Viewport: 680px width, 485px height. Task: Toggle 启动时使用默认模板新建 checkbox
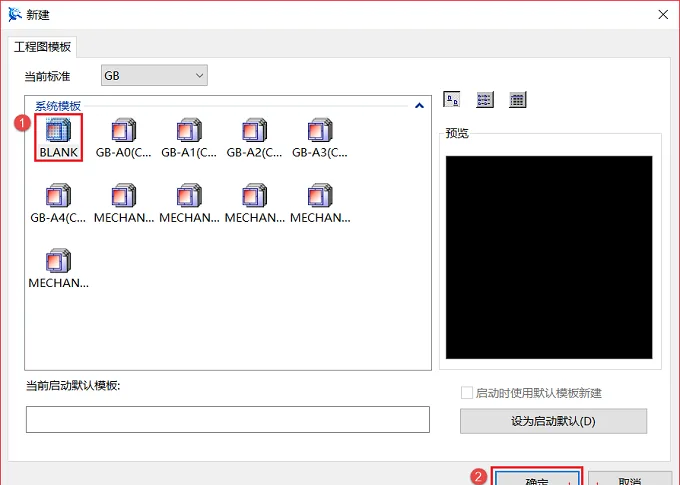tap(467, 393)
